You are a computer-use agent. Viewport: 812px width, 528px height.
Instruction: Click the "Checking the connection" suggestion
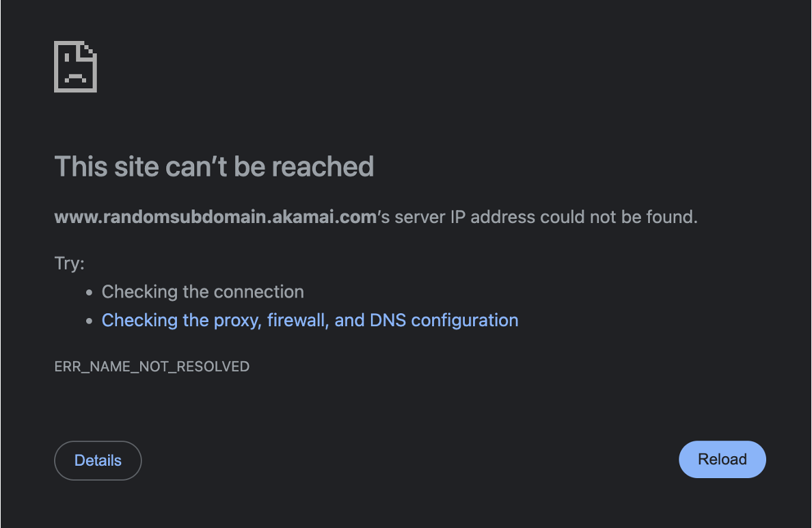[x=202, y=292]
